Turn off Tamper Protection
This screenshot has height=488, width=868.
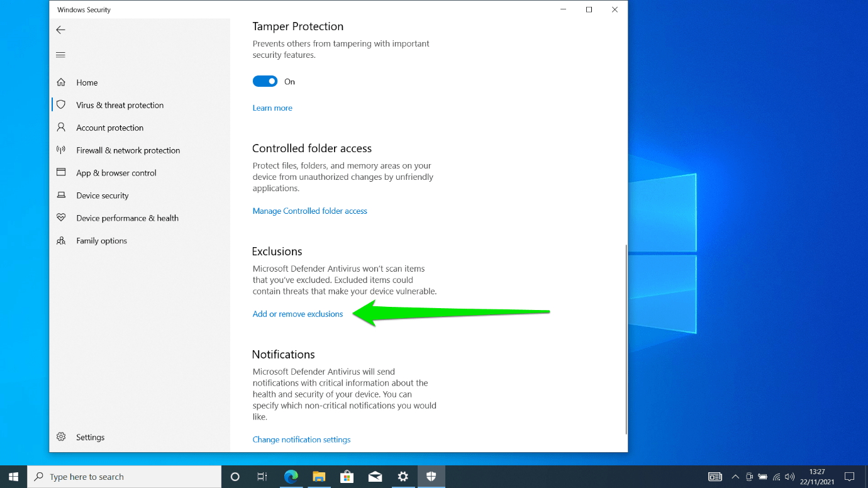265,80
